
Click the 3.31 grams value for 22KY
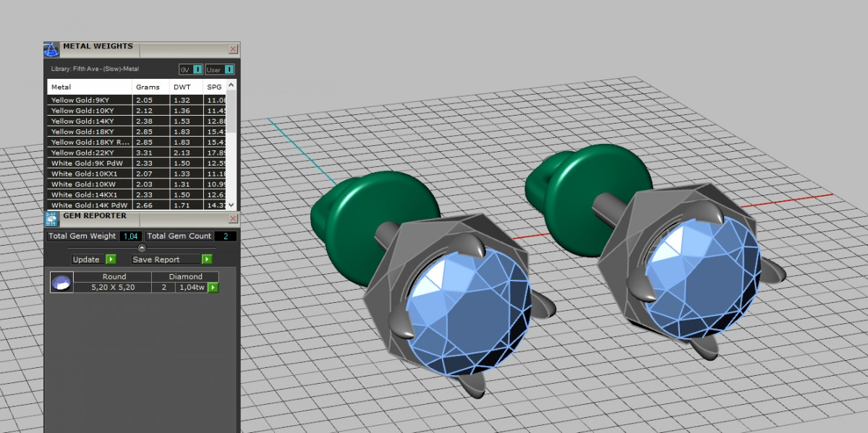tap(144, 153)
